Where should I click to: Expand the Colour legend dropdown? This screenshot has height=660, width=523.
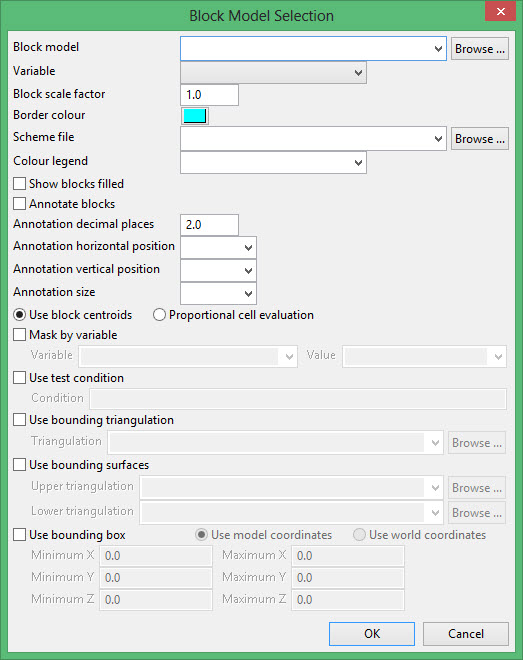point(273,162)
